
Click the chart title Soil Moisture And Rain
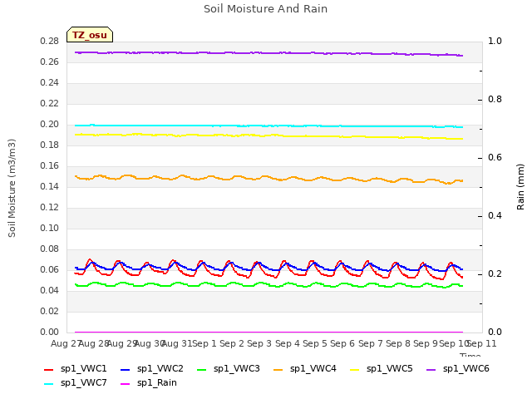(x=265, y=9)
